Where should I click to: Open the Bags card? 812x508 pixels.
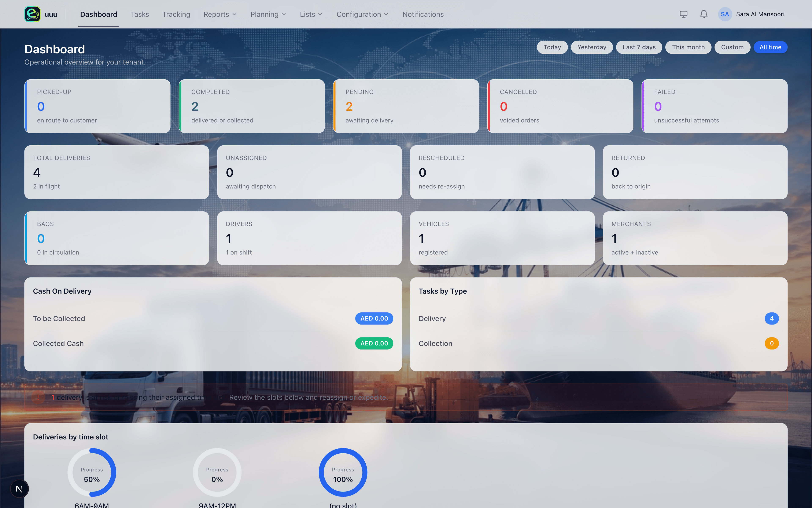[117, 238]
